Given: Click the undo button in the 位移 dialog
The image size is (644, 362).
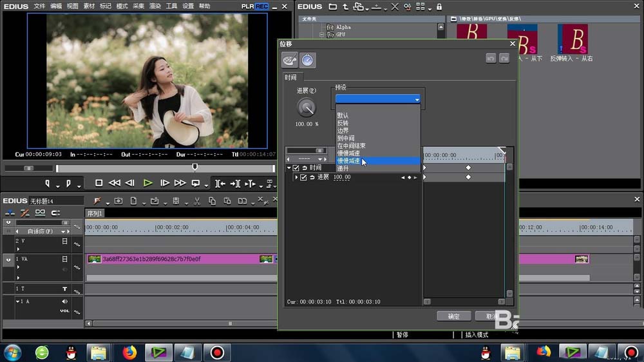Looking at the screenshot, I should pyautogui.click(x=491, y=59).
